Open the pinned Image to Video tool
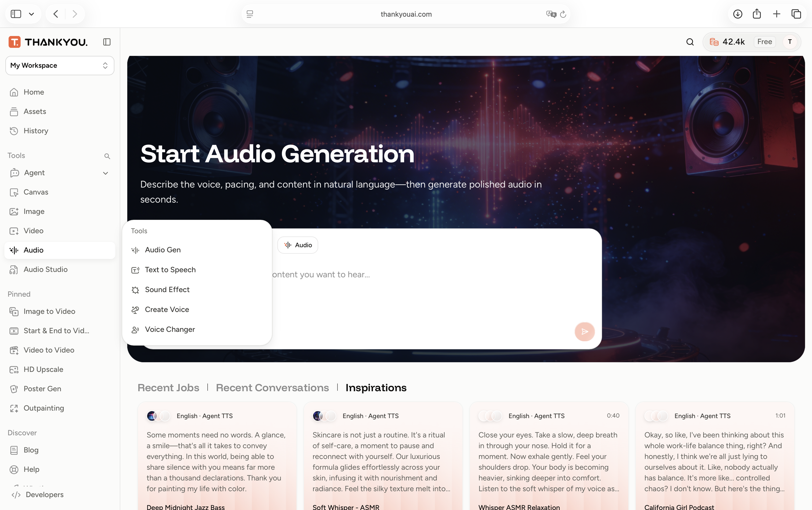812x510 pixels. pos(60,311)
